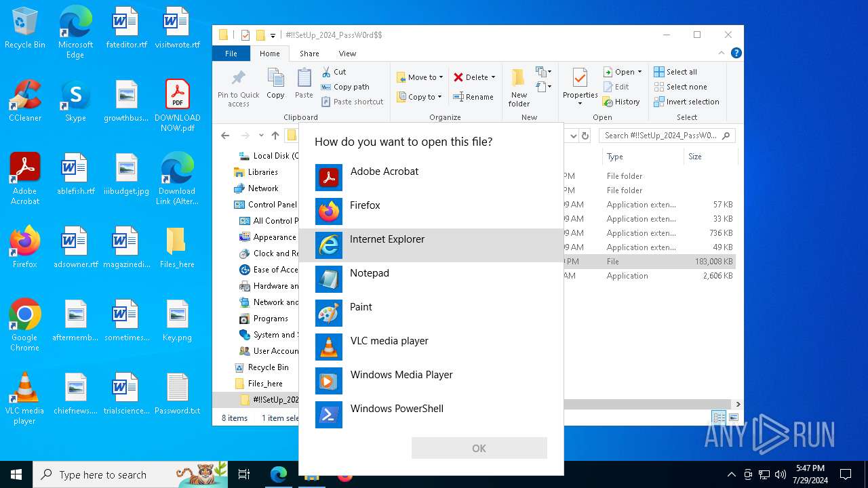Select Internet Explorer to open the file
Image resolution: width=868 pixels, height=488 pixels.
pos(431,245)
